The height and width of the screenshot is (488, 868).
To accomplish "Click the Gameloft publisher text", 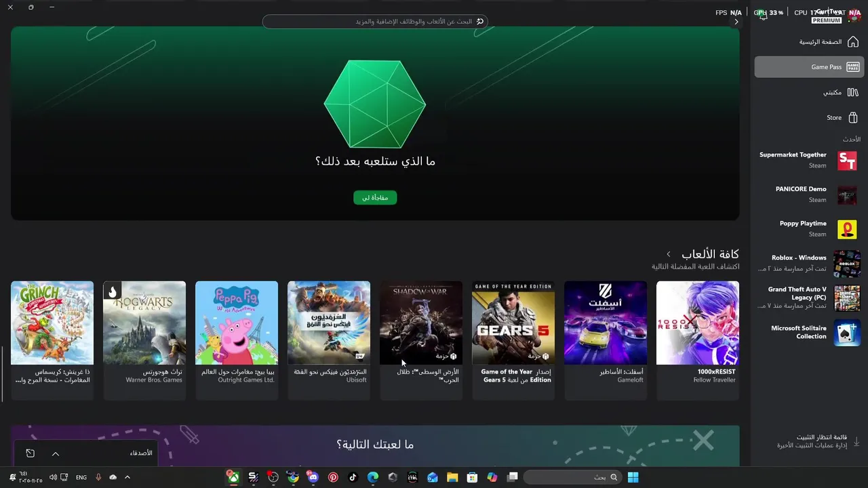I will (630, 380).
